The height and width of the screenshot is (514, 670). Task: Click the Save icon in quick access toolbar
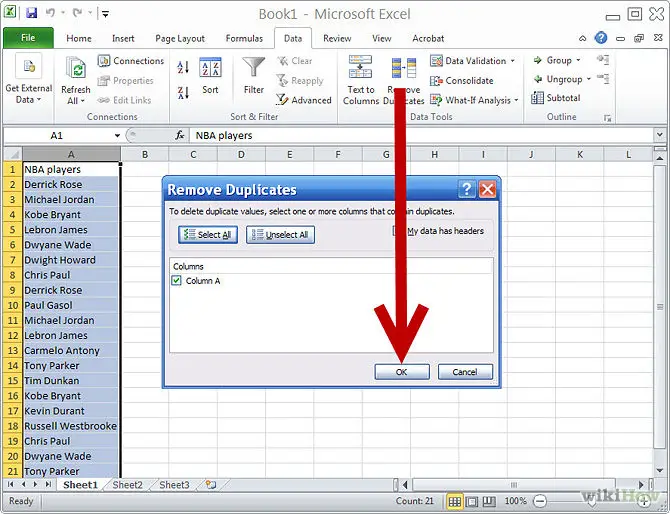tap(32, 13)
